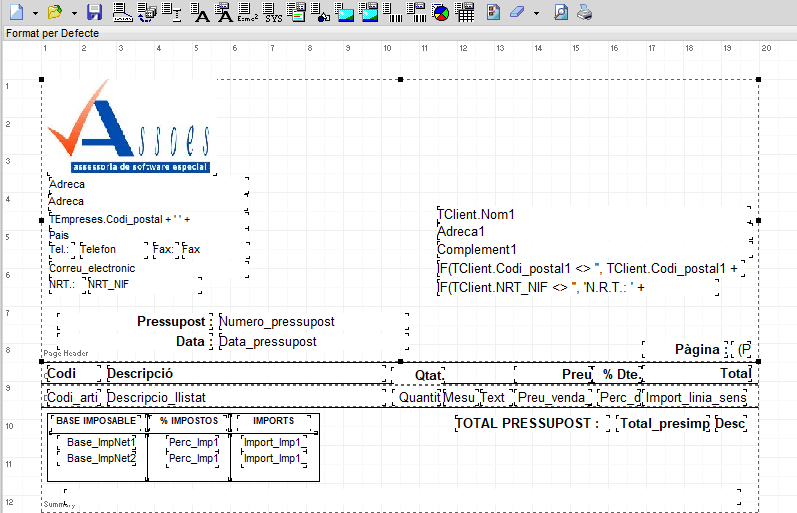
Task: Select the Descripcio_llistat detail field
Action: pos(246,398)
